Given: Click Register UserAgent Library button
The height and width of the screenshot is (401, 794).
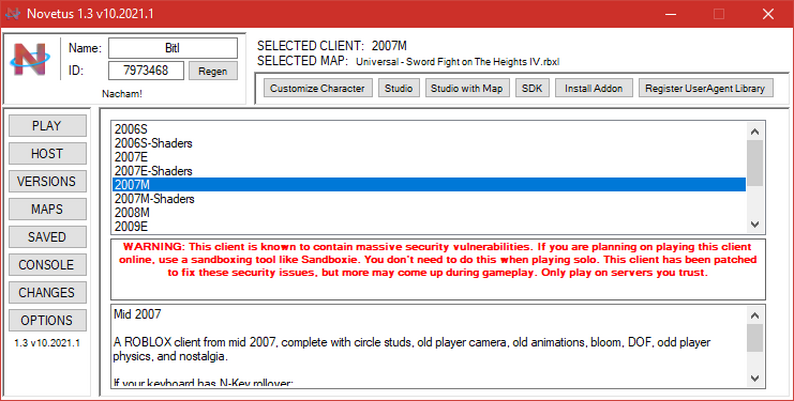Looking at the screenshot, I should (x=705, y=88).
